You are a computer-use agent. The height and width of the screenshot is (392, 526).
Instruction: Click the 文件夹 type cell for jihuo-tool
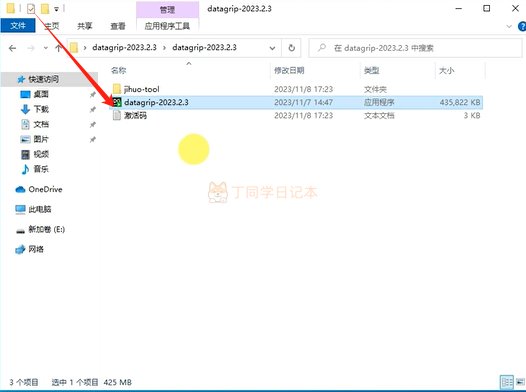click(x=375, y=89)
